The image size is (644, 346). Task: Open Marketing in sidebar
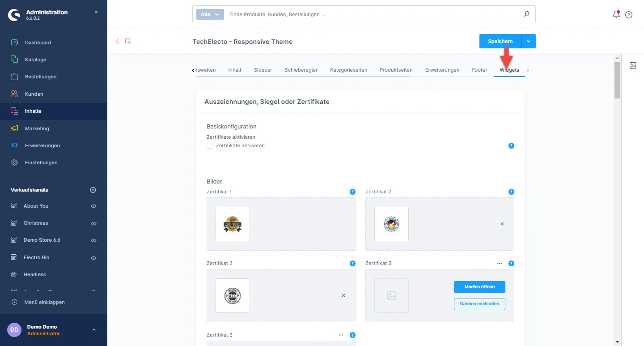(37, 128)
